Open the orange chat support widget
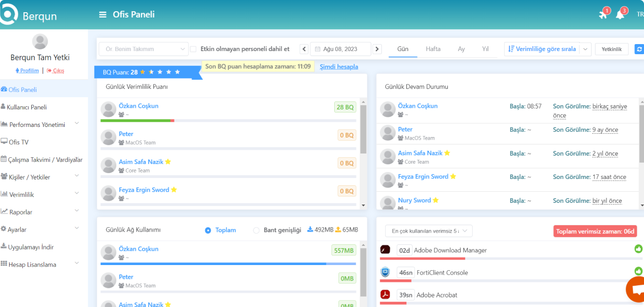The height and width of the screenshot is (307, 644). click(636, 289)
